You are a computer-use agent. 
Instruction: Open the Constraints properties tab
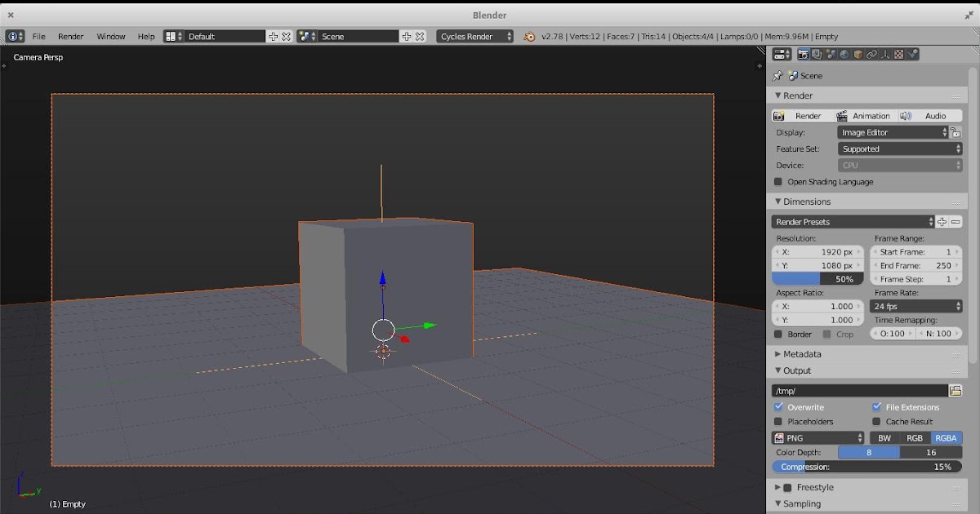point(871,54)
